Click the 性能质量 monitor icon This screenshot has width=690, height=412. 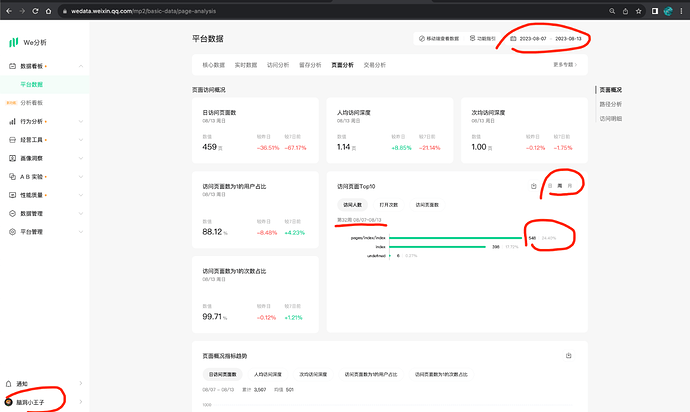[12, 195]
